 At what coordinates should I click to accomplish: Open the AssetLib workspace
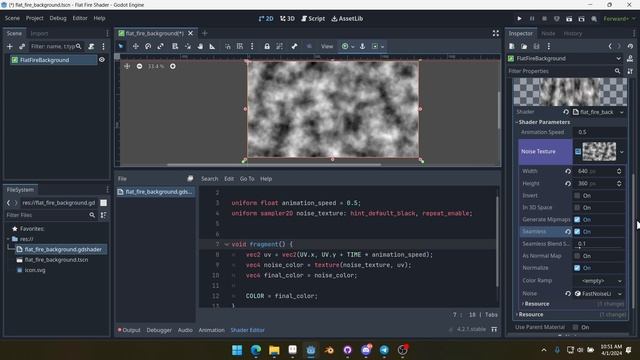point(347,18)
